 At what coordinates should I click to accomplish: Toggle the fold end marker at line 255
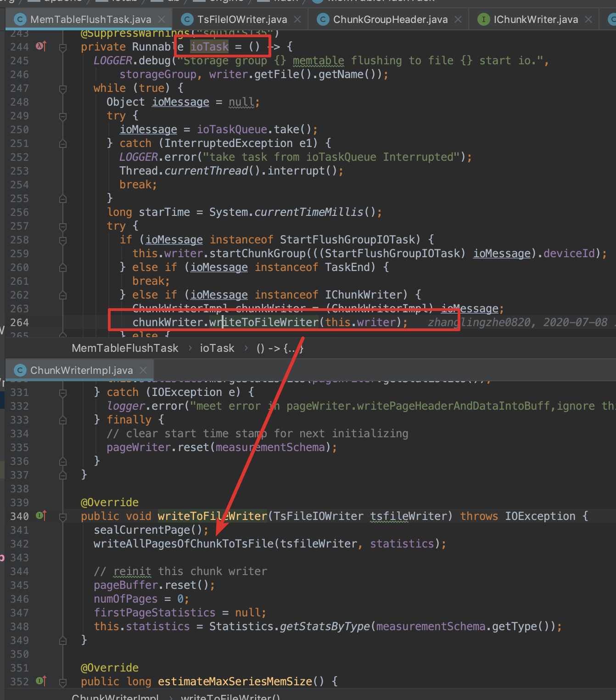pos(63,198)
